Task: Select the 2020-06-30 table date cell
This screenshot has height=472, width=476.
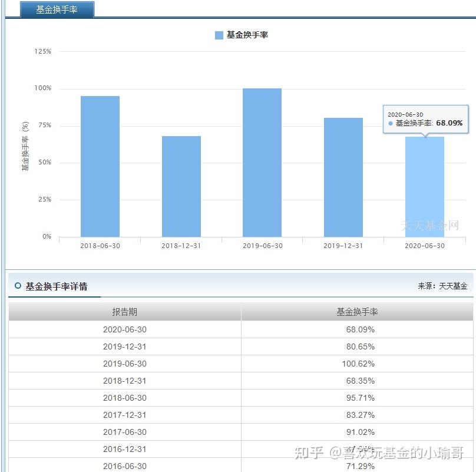Action: (125, 329)
